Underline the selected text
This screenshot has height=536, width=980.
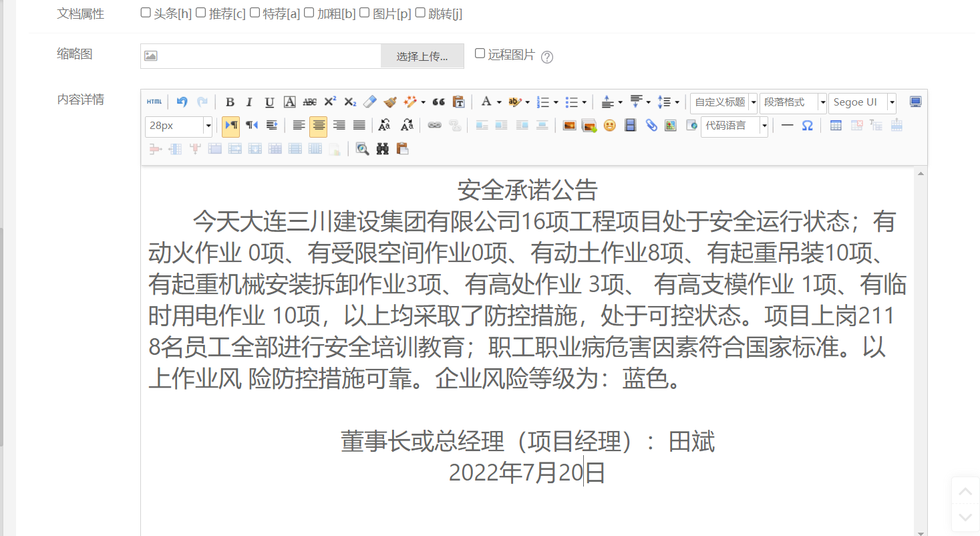(269, 102)
